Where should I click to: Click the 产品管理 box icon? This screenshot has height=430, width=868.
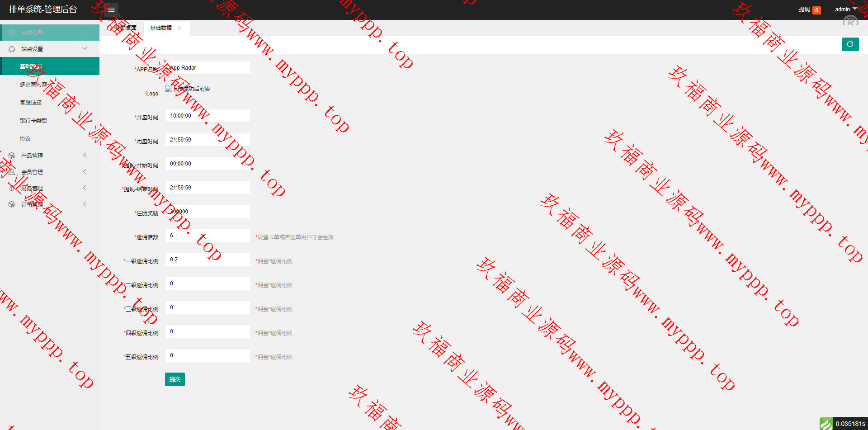point(12,156)
